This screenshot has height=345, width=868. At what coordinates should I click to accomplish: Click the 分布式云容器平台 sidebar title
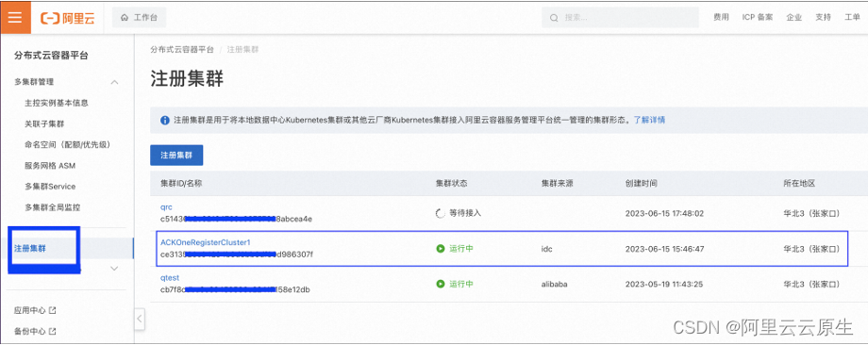pyautogui.click(x=51, y=56)
